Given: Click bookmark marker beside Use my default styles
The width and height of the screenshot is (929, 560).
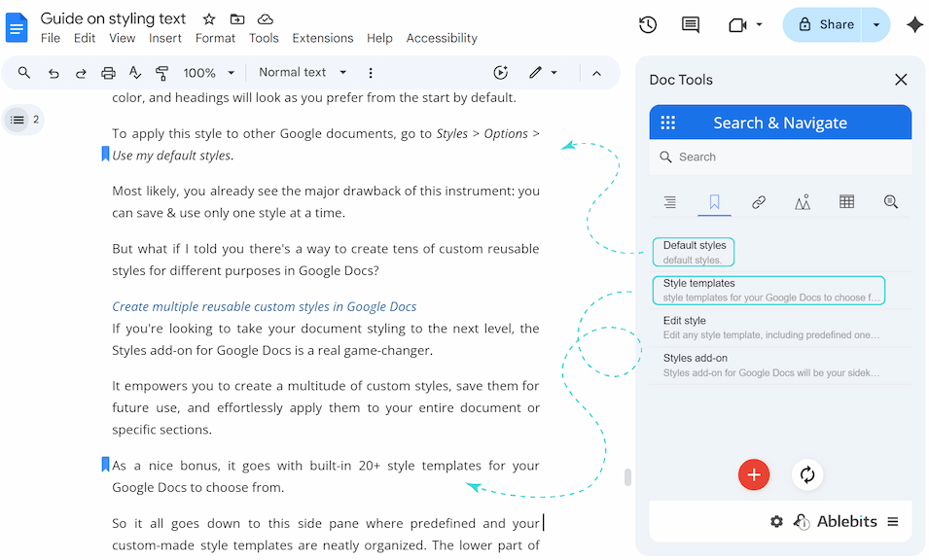Looking at the screenshot, I should click(x=105, y=154).
